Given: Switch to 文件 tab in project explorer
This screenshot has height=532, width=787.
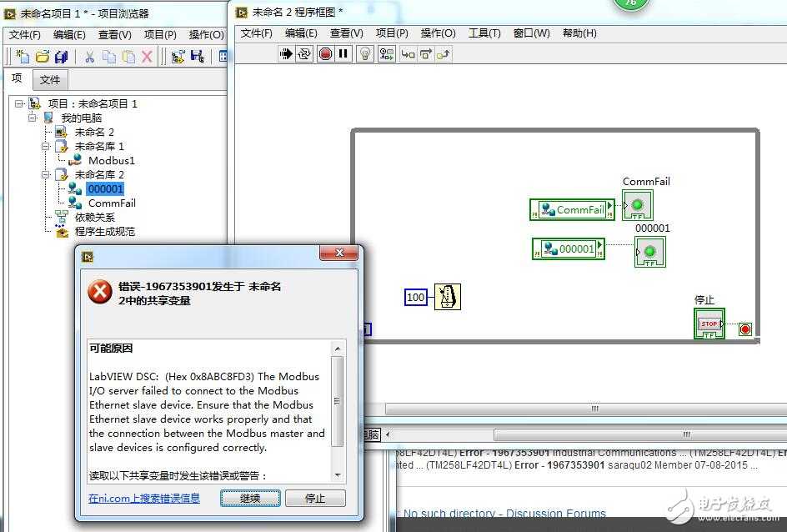Looking at the screenshot, I should click(50, 80).
